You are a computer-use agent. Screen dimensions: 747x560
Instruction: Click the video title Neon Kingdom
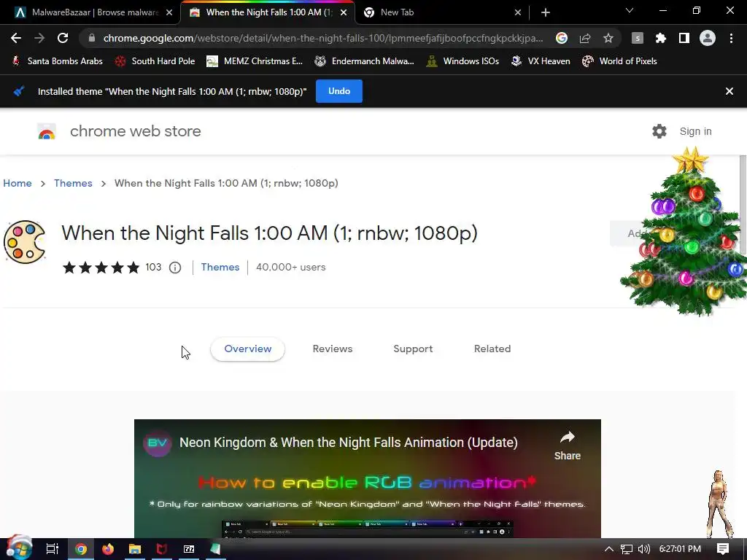pos(348,443)
